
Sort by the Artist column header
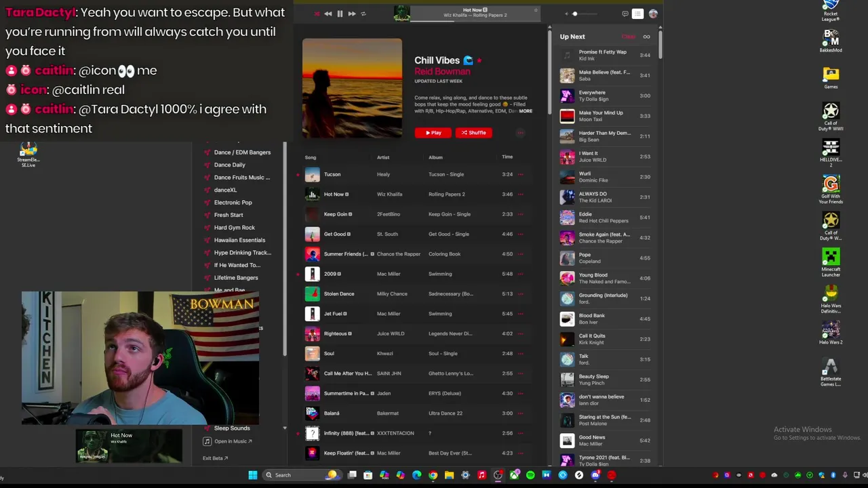click(x=383, y=157)
